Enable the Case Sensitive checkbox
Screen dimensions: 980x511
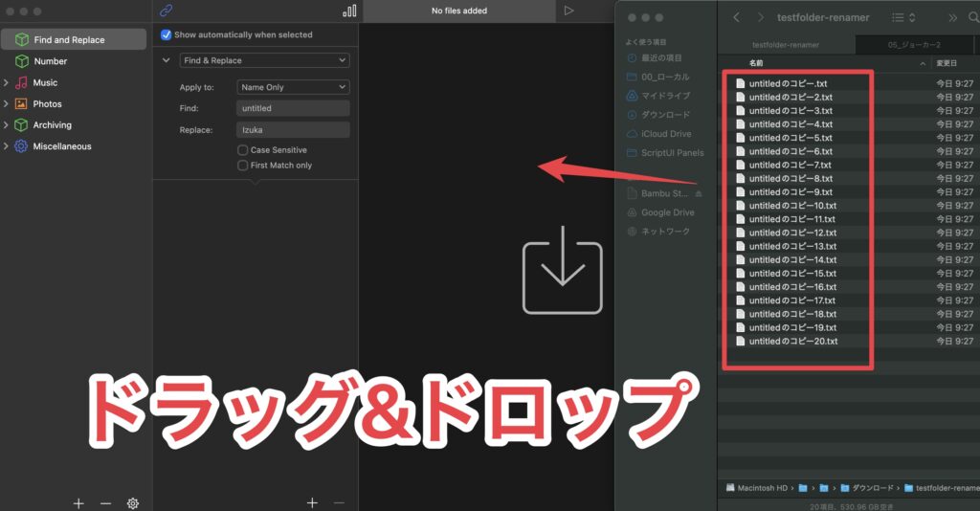point(243,150)
